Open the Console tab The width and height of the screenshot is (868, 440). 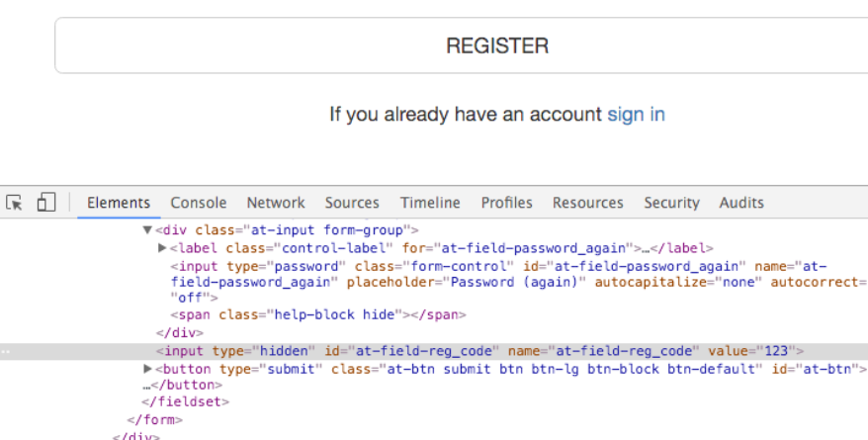point(198,203)
